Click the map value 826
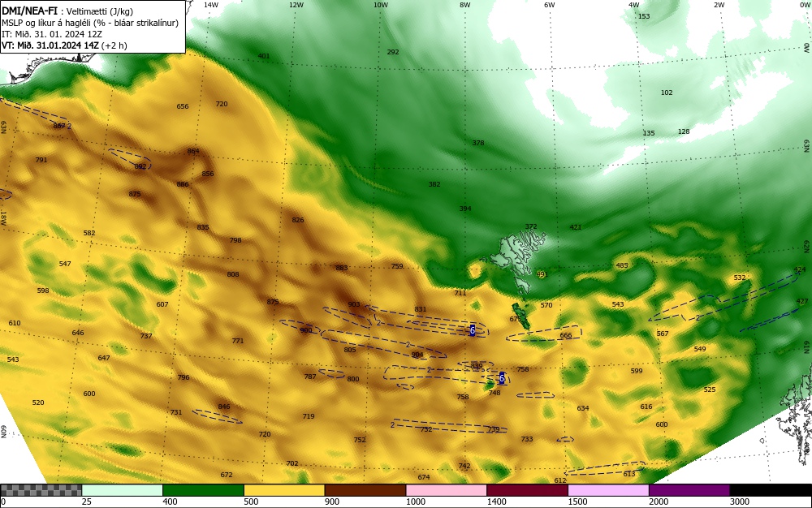 pos(298,220)
